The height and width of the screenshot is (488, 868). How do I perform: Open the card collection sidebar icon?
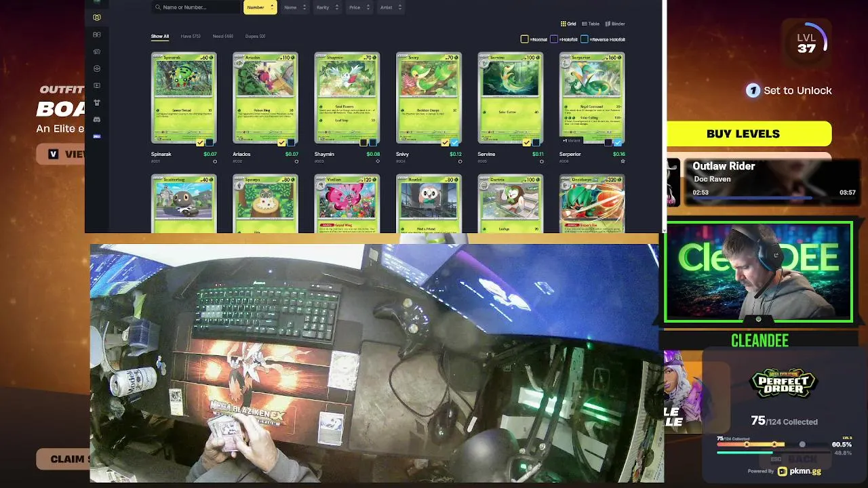point(97,17)
